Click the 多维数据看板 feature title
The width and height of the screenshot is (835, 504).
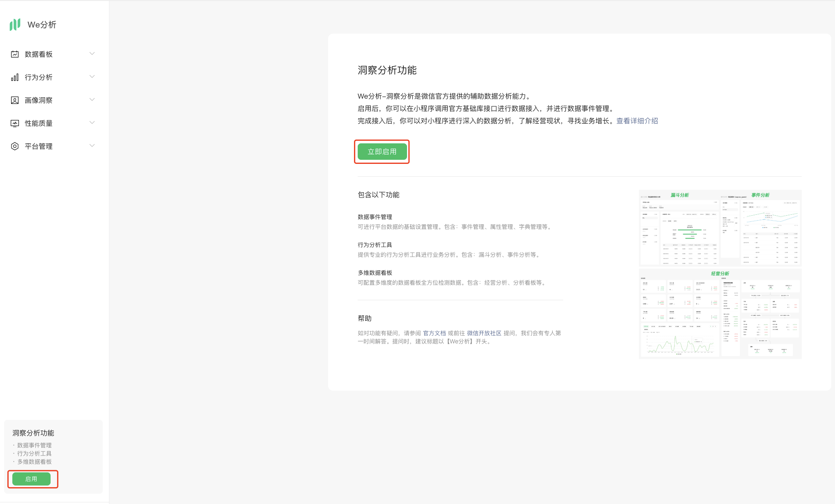point(375,273)
